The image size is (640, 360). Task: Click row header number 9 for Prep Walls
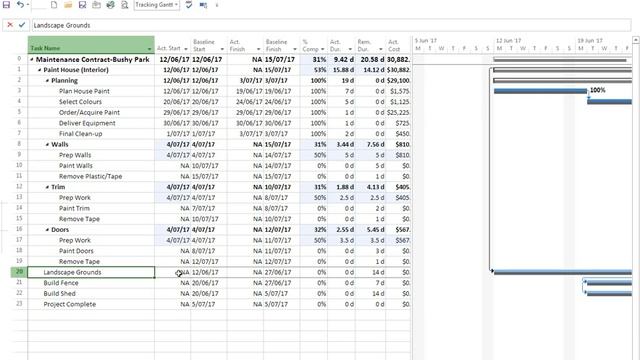19,155
